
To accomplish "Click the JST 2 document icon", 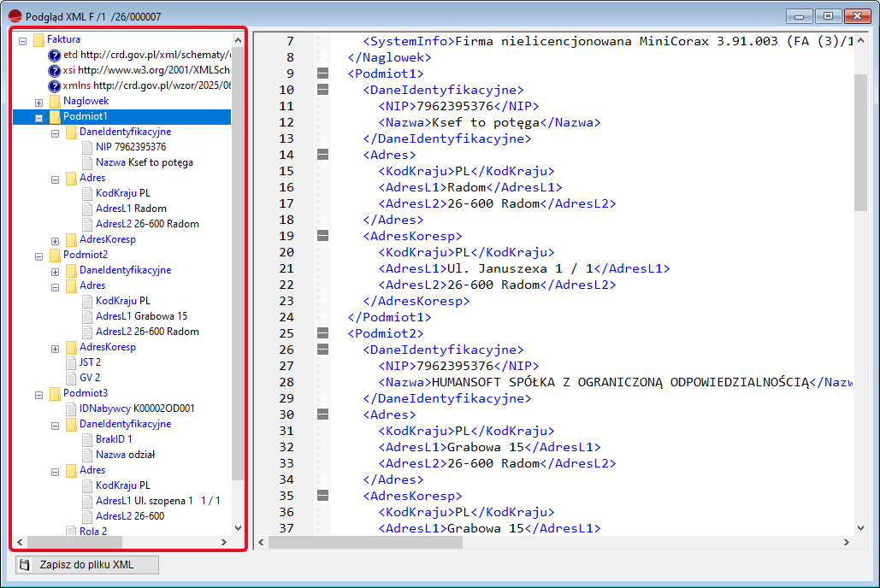I will pos(71,362).
